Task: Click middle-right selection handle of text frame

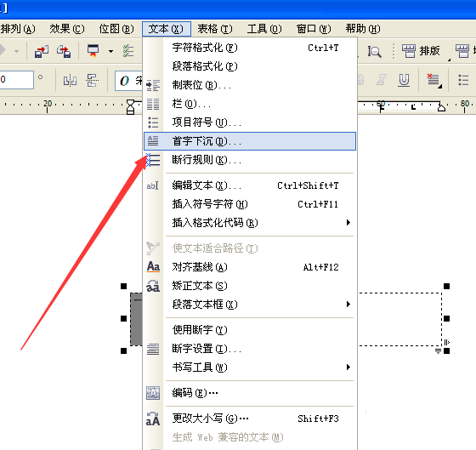Action: [446, 318]
